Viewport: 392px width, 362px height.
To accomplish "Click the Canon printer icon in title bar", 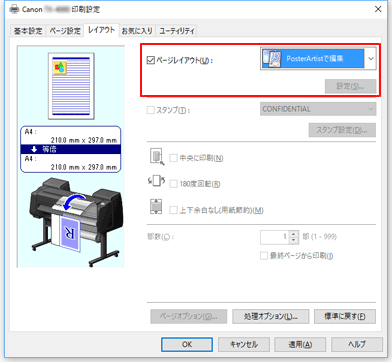I will [14, 9].
